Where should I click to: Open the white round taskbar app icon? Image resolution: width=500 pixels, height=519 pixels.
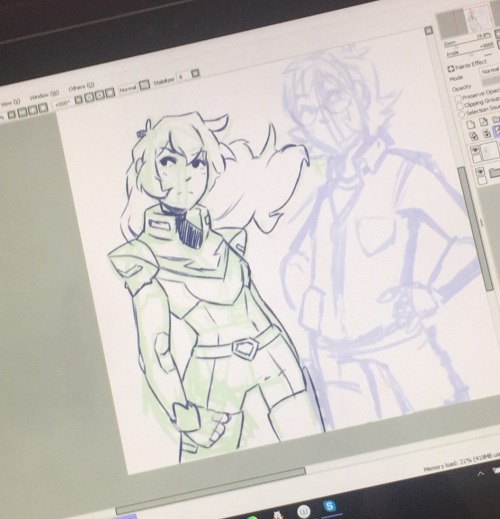point(303,511)
